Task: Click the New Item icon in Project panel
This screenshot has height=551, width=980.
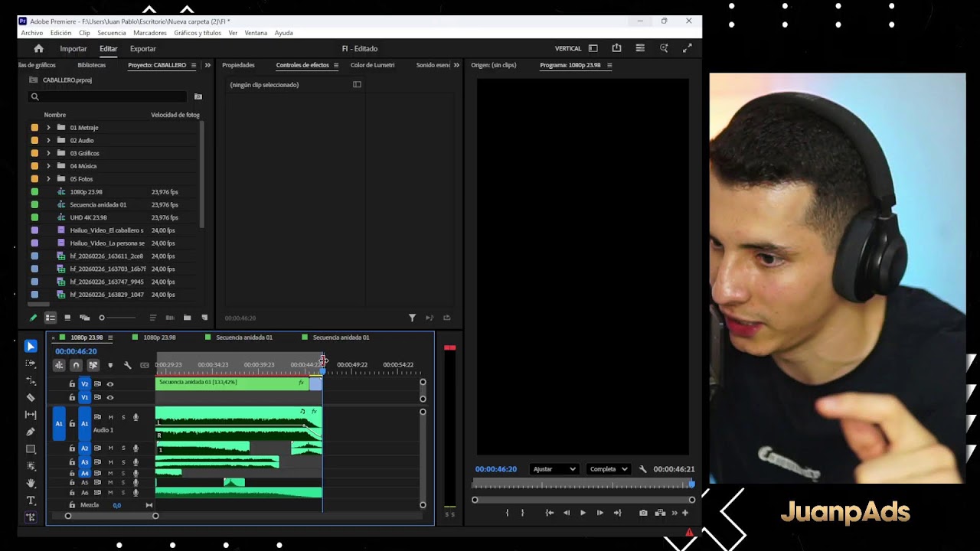Action: 204,318
